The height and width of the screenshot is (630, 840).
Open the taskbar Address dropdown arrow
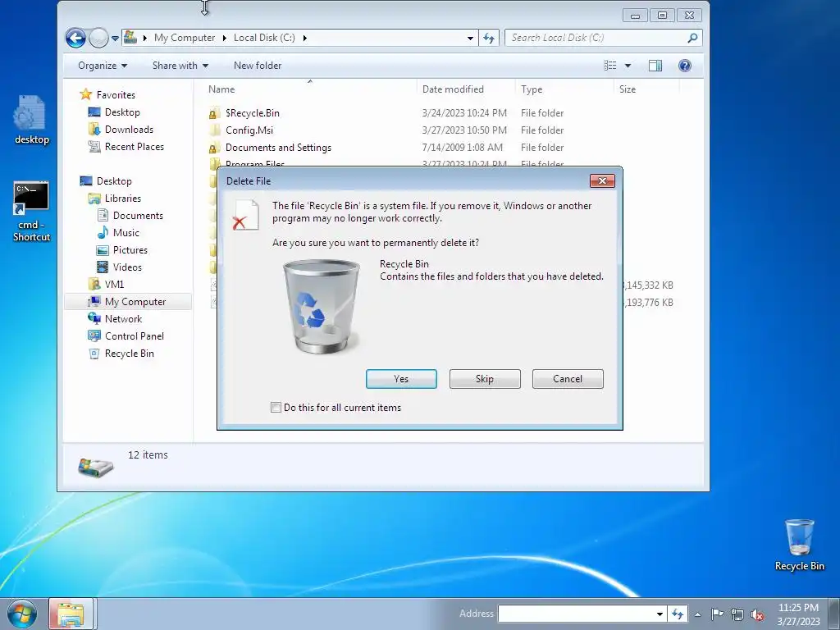(x=660, y=614)
